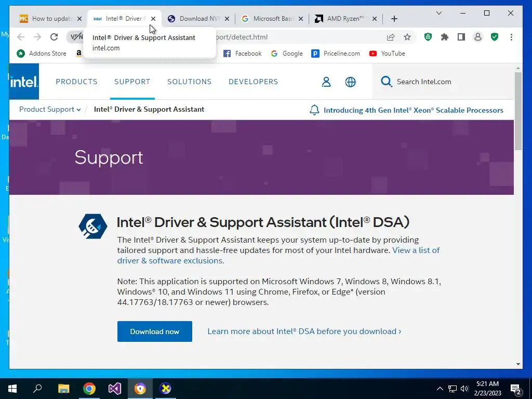
Task: Close the AMD Ryzen tab
Action: tap(375, 19)
